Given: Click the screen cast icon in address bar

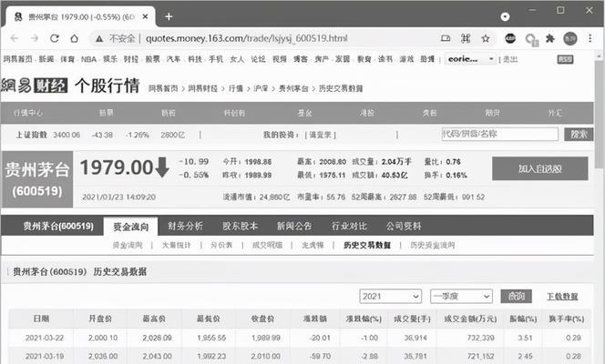Looking at the screenshot, I should pos(446,38).
